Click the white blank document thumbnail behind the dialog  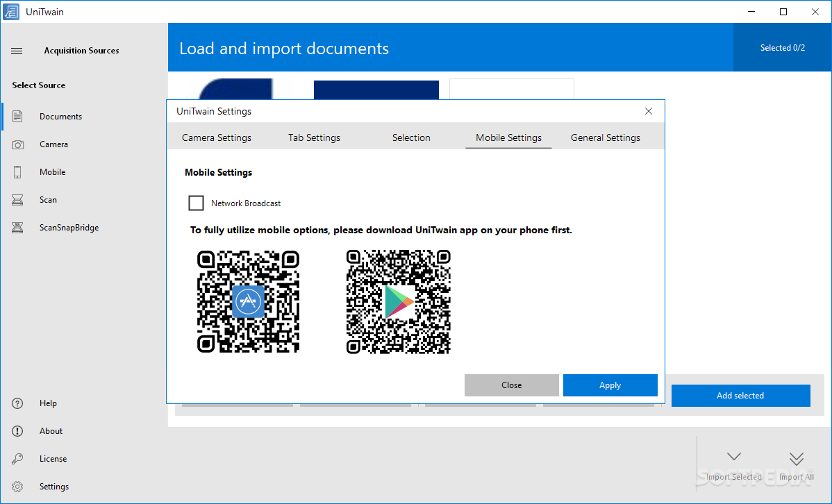(512, 89)
